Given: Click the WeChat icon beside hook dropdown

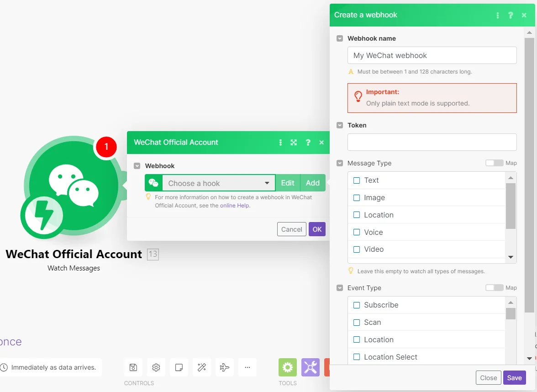Looking at the screenshot, I should click(x=153, y=183).
